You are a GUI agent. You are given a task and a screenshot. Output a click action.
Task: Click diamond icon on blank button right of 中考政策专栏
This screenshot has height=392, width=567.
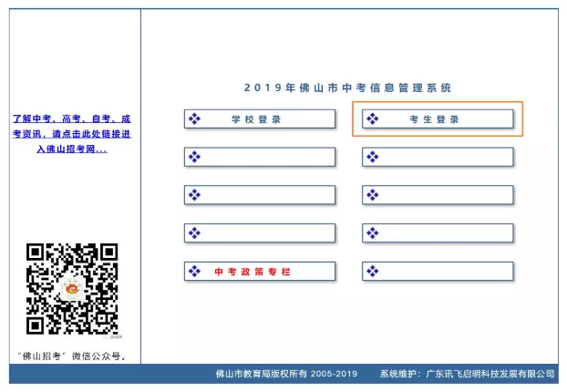coord(372,272)
